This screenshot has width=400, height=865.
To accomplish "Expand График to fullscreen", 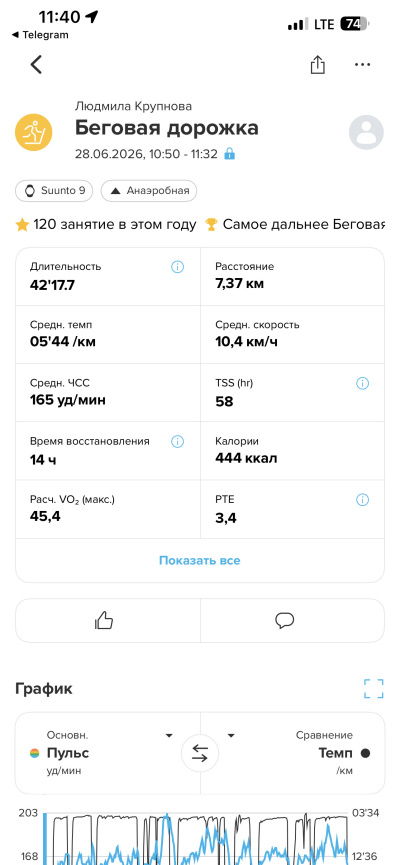I will coord(374,688).
